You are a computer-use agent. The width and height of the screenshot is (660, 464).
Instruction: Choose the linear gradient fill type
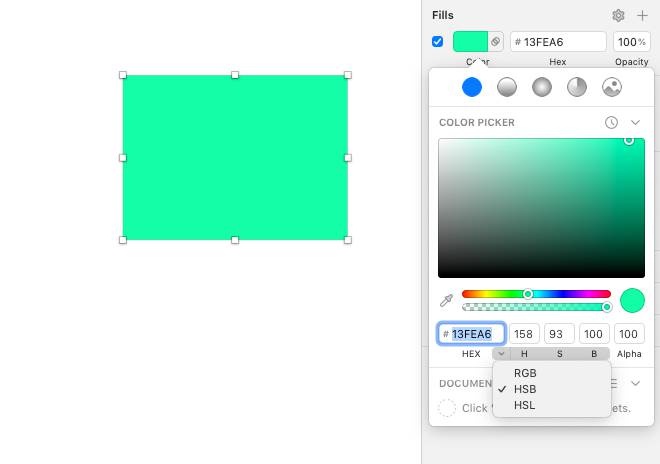click(507, 87)
